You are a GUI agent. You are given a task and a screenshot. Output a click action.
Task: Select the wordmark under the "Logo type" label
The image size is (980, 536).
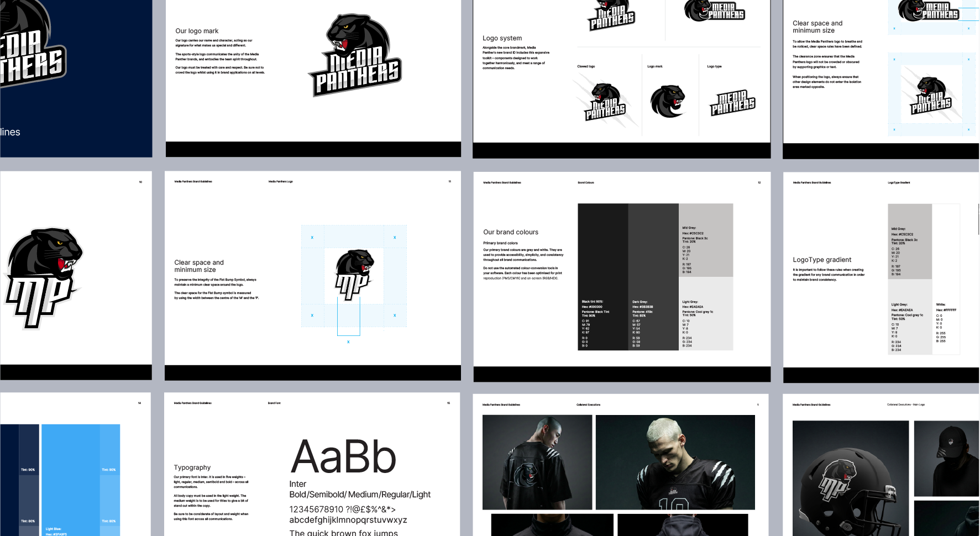pos(732,103)
